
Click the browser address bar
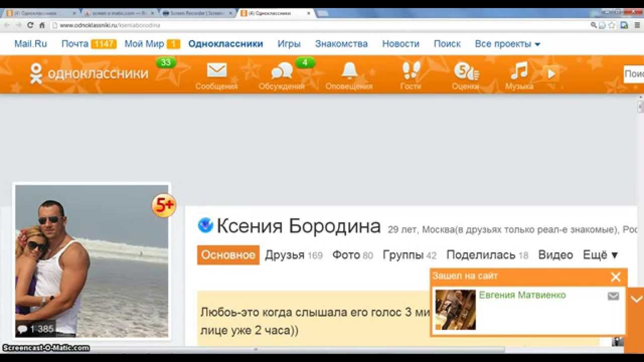322,25
